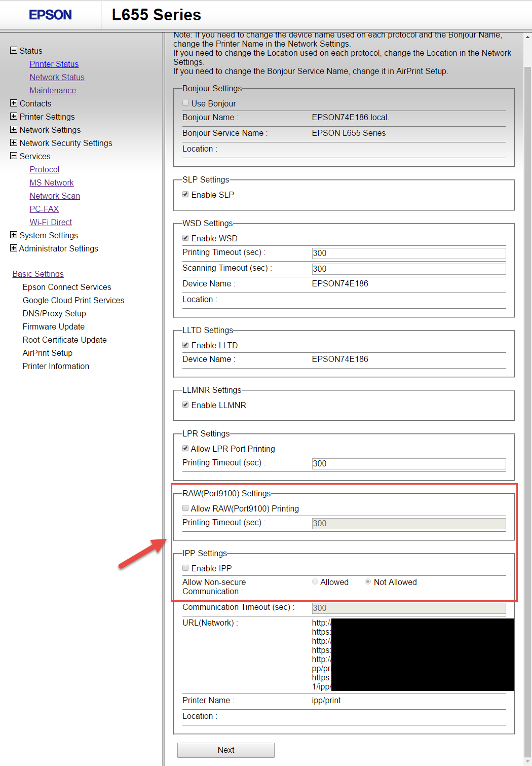This screenshot has height=766, width=532.
Task: Toggle Allow LPR Port Printing checkbox
Action: tap(185, 448)
